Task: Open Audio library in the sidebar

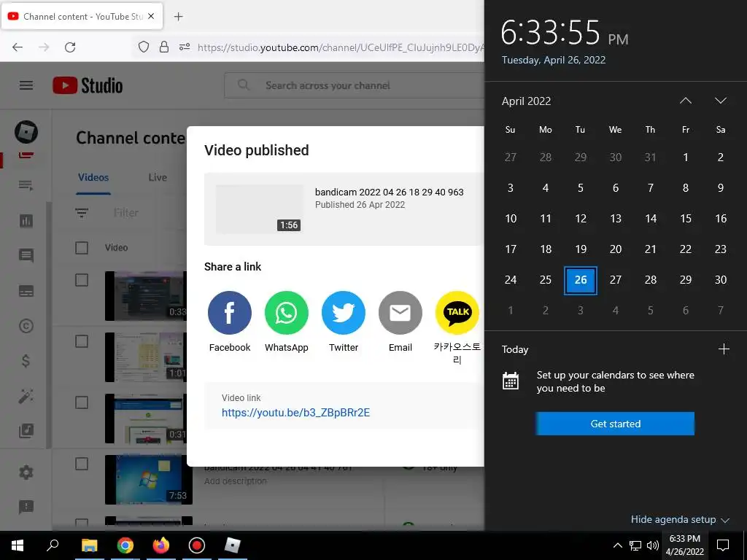Action: (x=26, y=431)
